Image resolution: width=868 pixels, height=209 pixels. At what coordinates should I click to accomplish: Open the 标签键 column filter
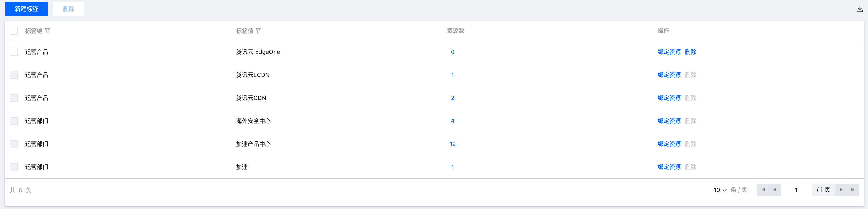click(x=47, y=31)
